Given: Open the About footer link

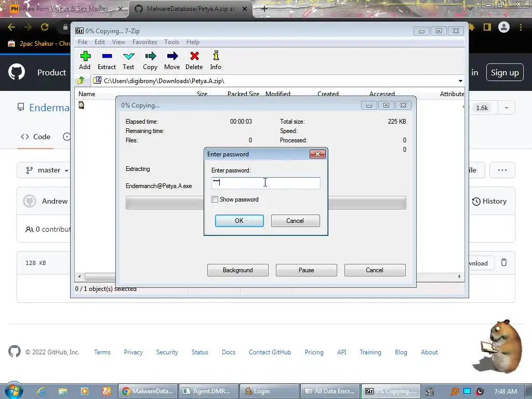Looking at the screenshot, I should pyautogui.click(x=429, y=352).
